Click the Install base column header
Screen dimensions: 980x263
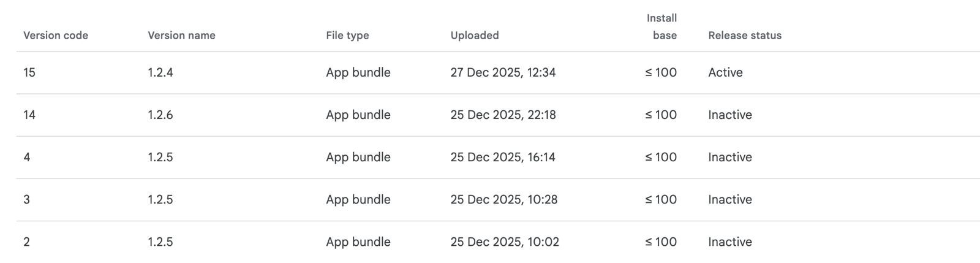tap(662, 27)
